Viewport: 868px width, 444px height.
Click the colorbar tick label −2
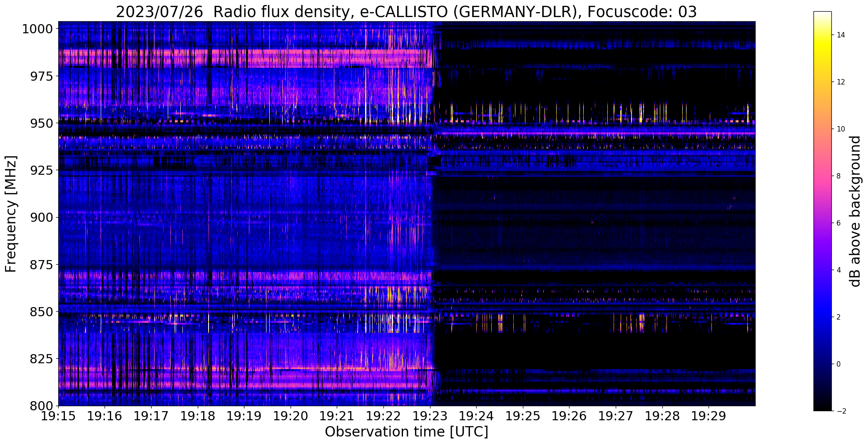[x=841, y=411]
